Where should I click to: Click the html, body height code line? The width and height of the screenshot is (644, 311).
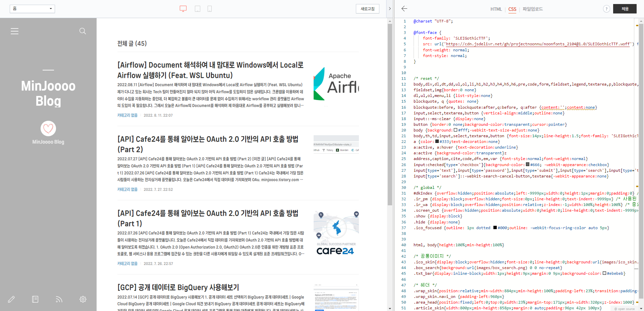point(459,245)
